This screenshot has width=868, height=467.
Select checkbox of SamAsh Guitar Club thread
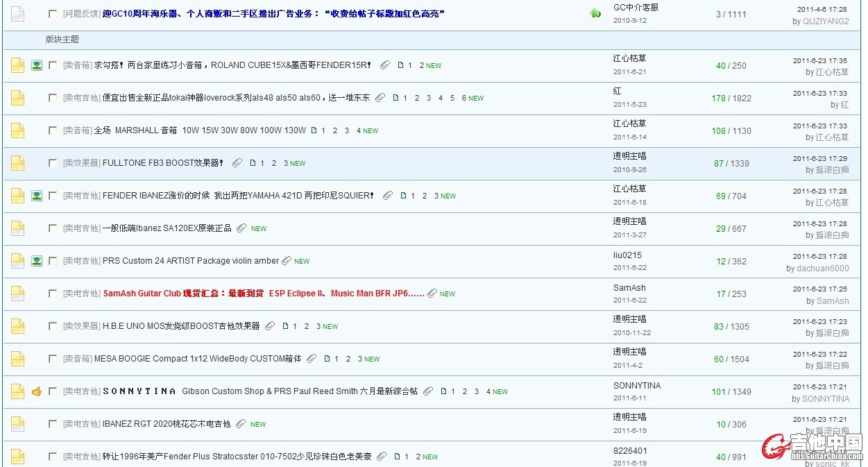click(53, 294)
